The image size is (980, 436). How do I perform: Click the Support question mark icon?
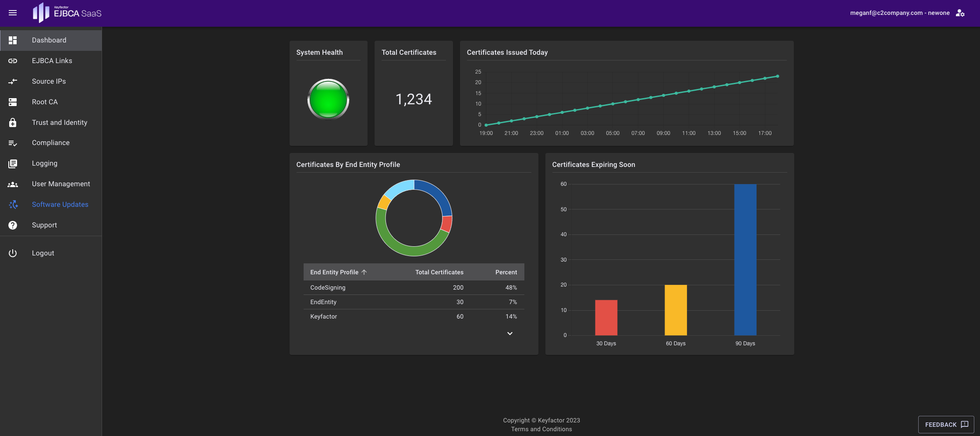[x=13, y=225]
